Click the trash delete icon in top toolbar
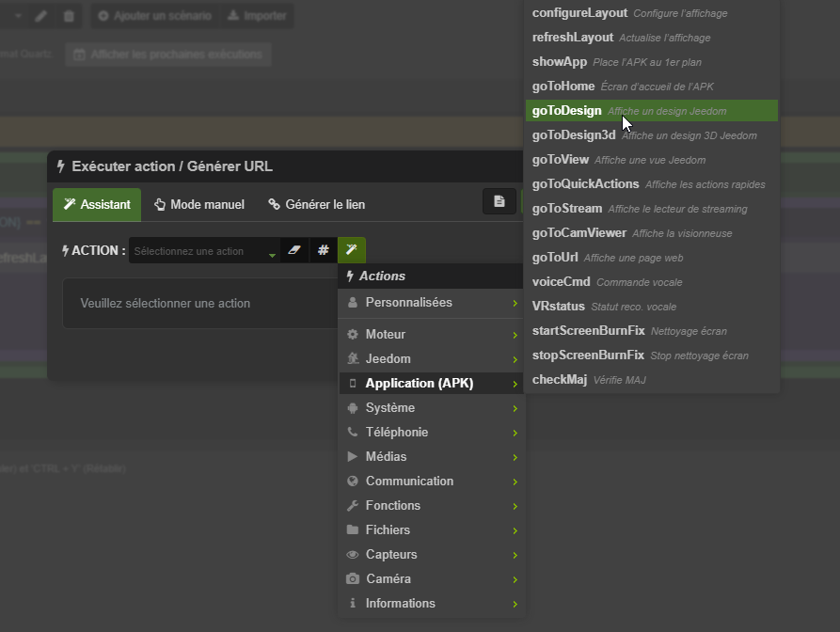Viewport: 840px width, 632px height. tap(69, 16)
